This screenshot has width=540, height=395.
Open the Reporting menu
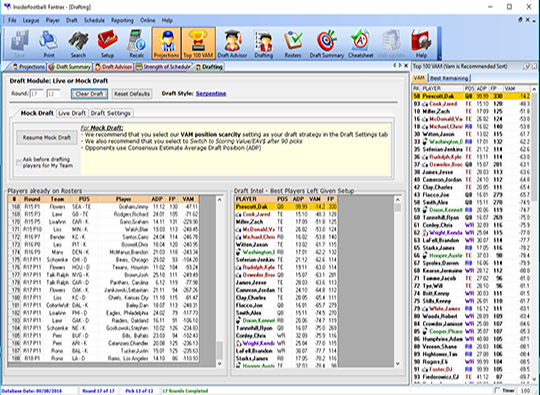click(122, 20)
